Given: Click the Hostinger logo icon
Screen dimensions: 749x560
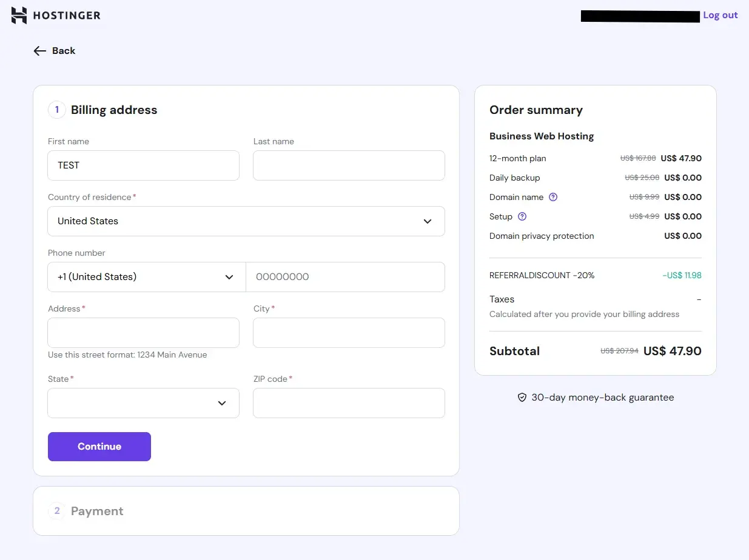Looking at the screenshot, I should 19,15.
